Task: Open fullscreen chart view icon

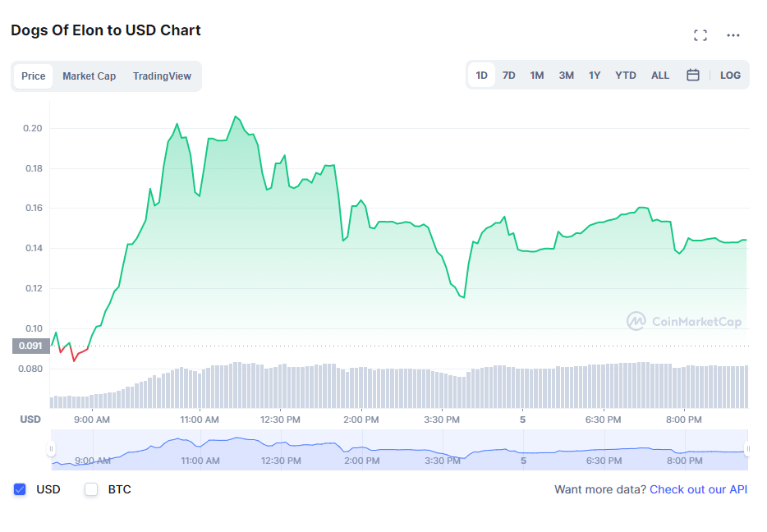Action: [700, 35]
